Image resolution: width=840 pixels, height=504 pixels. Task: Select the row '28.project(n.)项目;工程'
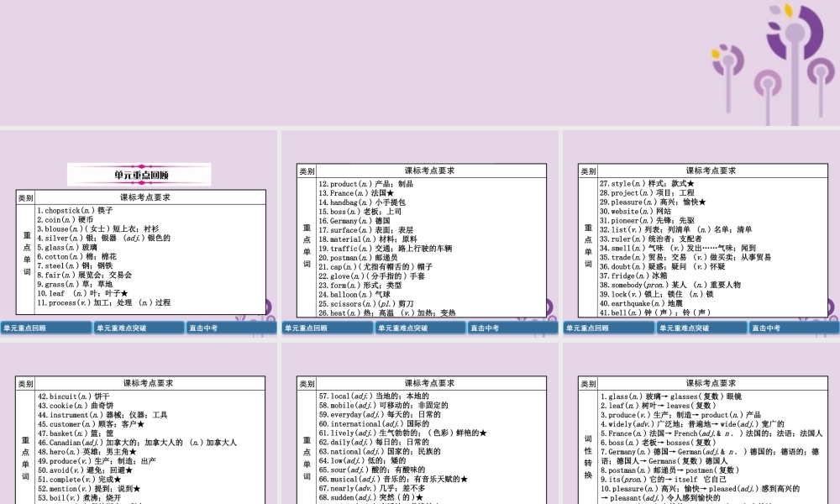(x=647, y=193)
